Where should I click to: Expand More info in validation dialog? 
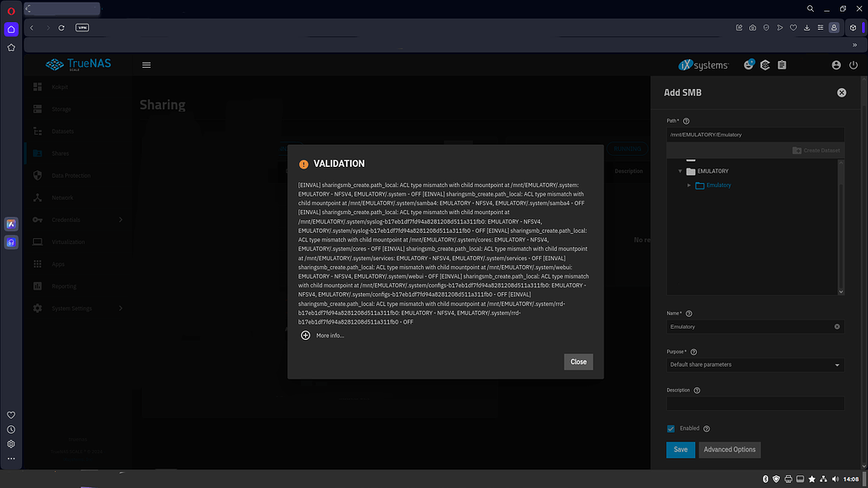[x=306, y=335]
